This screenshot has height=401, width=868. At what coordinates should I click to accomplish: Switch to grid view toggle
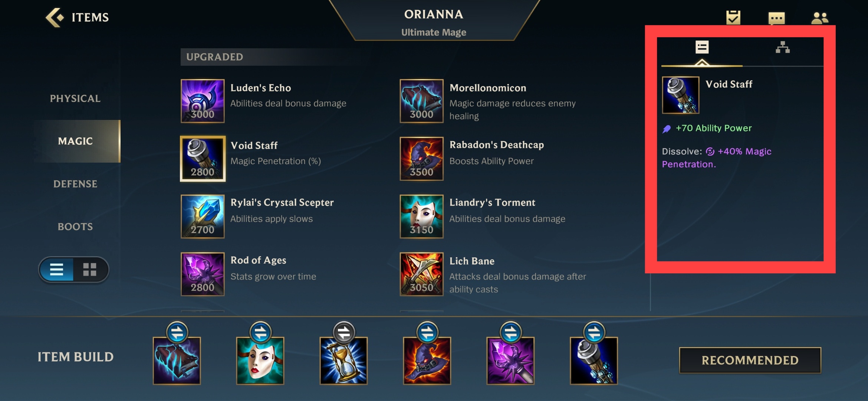[90, 270]
